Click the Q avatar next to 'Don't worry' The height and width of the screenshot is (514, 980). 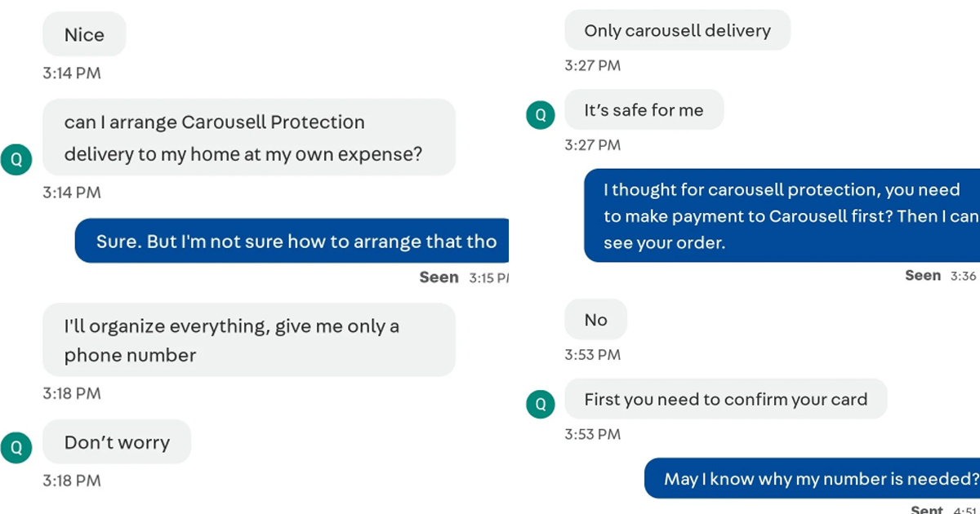(x=17, y=447)
